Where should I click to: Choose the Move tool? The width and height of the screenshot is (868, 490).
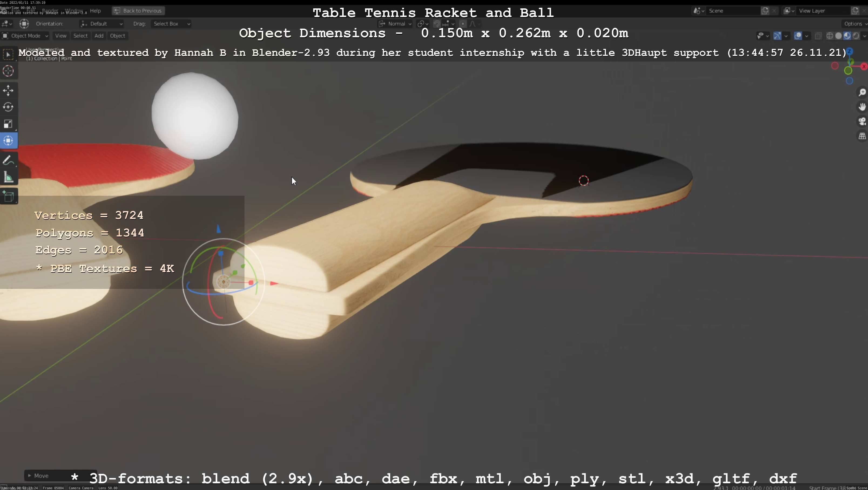8,90
